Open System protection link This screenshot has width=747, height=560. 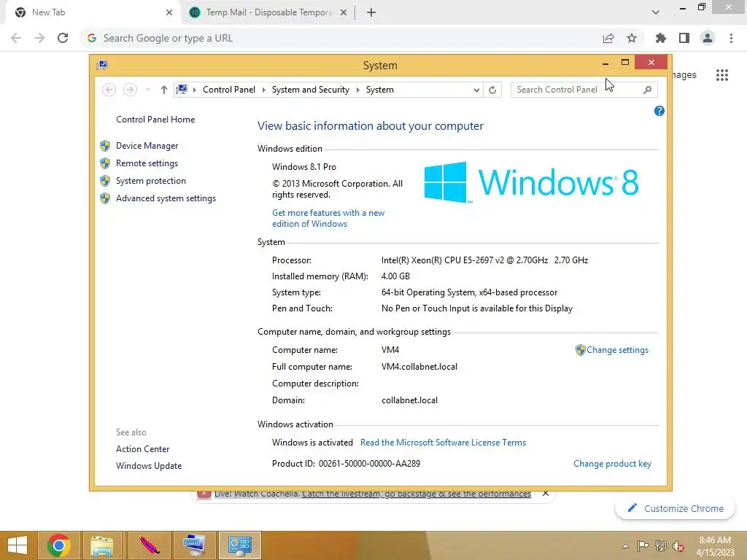pyautogui.click(x=150, y=181)
